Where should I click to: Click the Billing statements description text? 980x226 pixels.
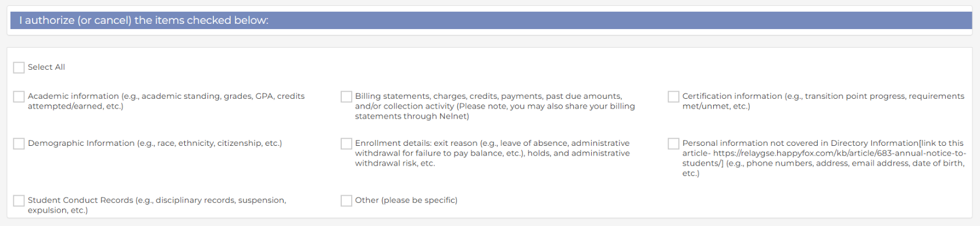click(x=495, y=106)
